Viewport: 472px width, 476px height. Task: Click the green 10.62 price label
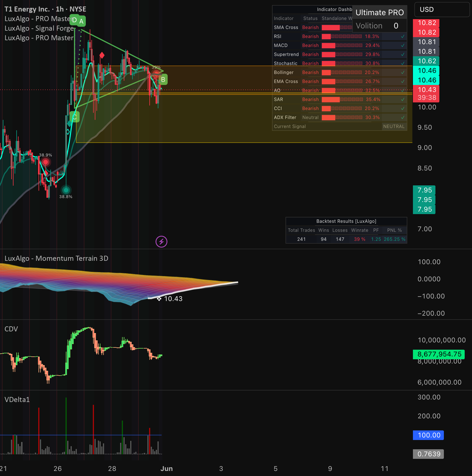(427, 61)
